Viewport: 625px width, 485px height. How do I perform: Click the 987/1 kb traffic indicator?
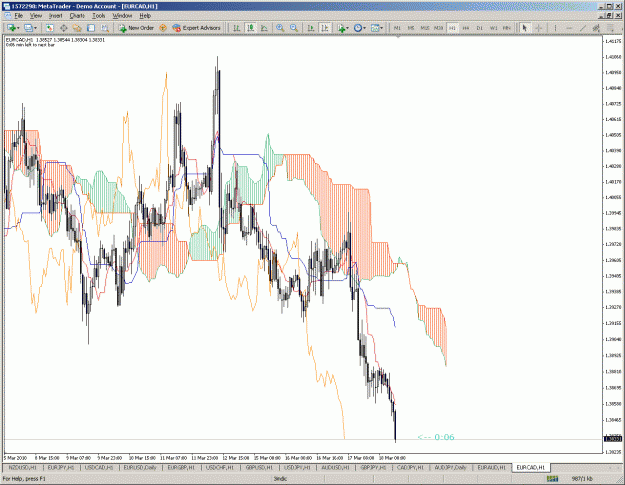[x=582, y=479]
